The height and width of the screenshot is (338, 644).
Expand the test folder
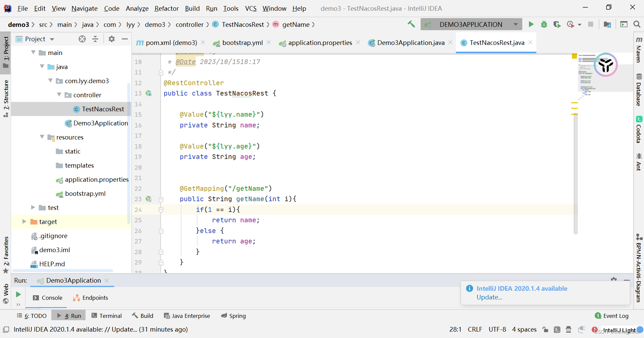[33, 207]
